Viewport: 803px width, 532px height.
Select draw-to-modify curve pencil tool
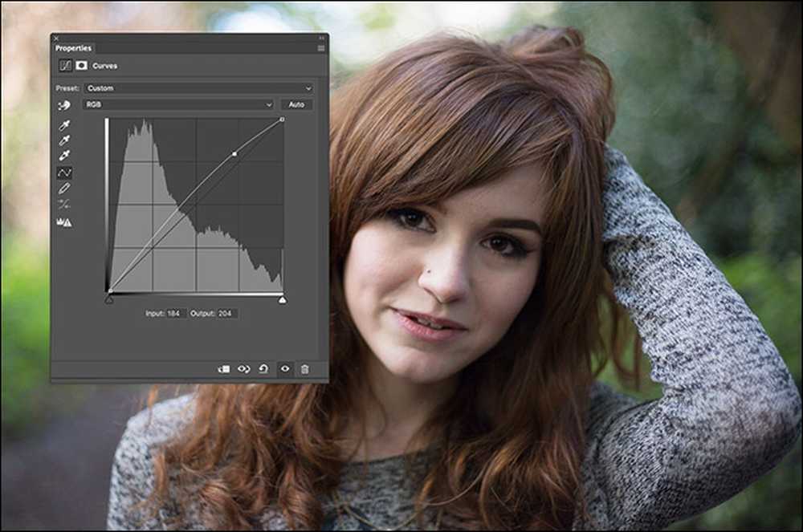(64, 189)
